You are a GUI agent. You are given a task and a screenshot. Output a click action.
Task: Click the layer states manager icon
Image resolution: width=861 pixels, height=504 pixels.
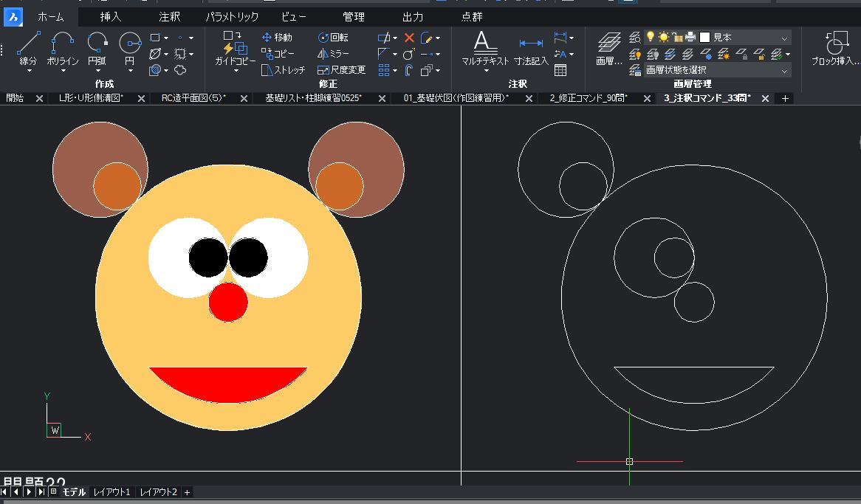(x=635, y=70)
